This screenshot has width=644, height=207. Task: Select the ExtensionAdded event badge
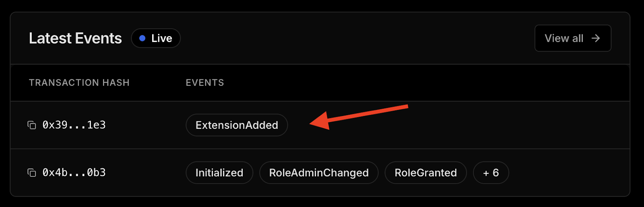237,125
